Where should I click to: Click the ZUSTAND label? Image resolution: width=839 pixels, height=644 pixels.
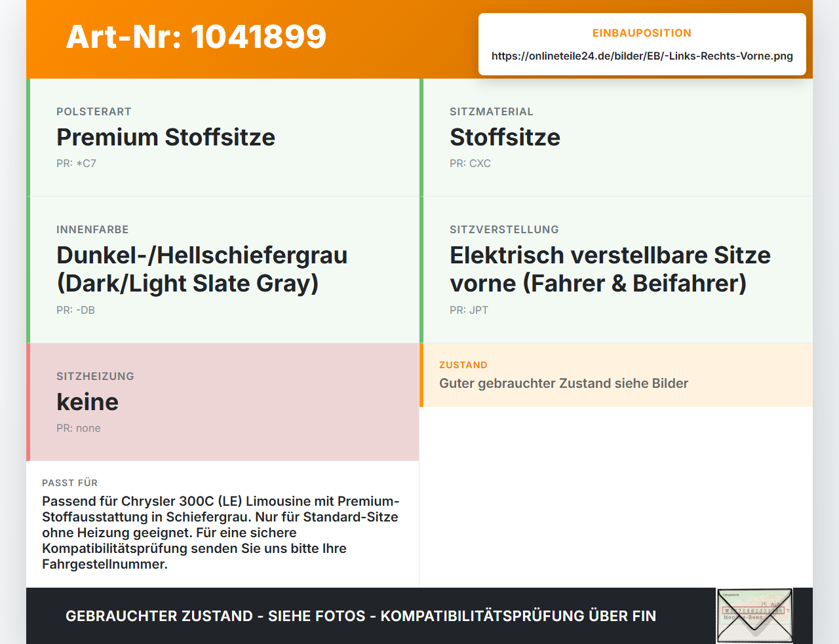[x=463, y=365]
